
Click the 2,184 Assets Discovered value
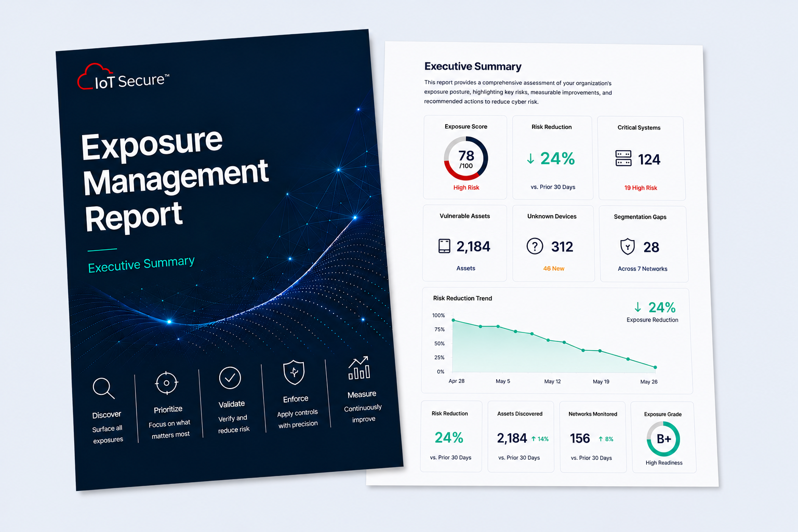[x=512, y=438]
